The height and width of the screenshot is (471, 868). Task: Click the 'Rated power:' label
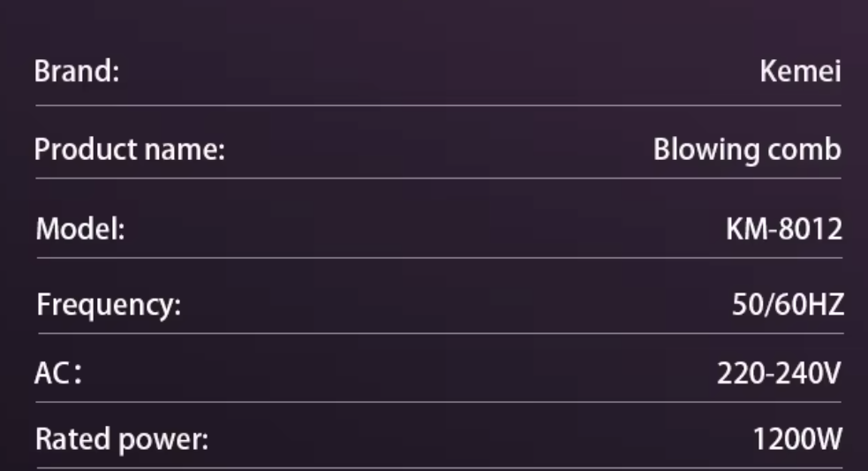click(122, 439)
